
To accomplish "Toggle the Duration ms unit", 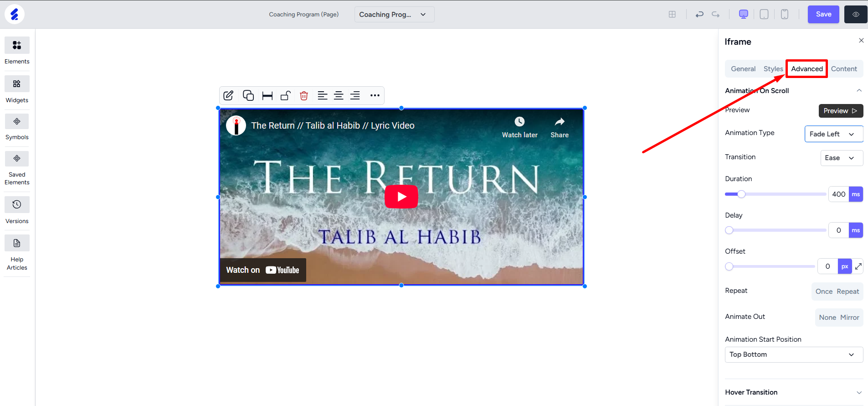I will tap(856, 194).
